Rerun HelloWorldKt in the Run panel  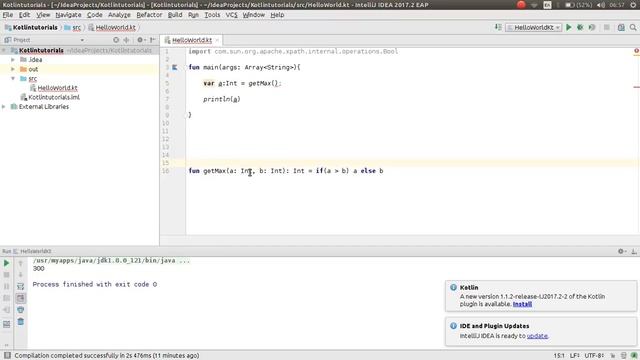coord(7,263)
